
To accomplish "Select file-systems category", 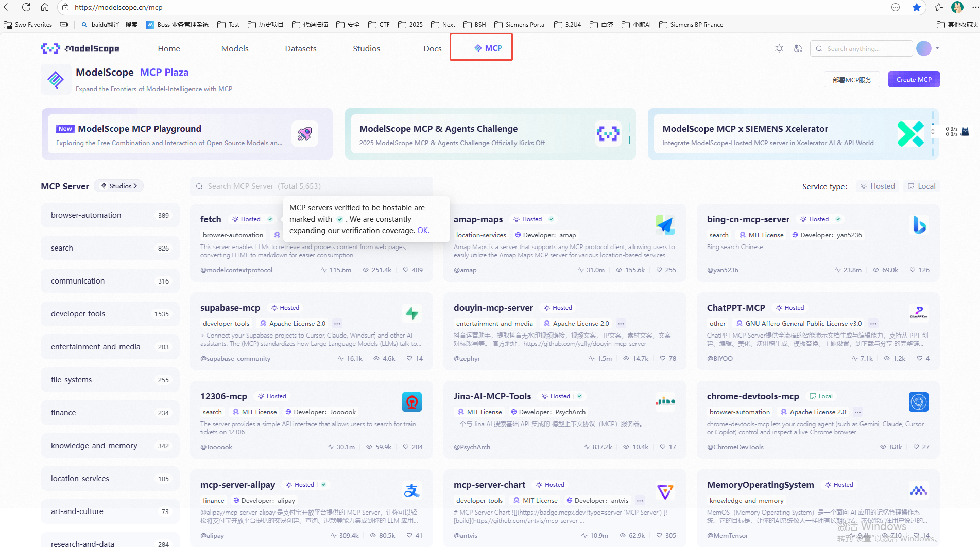I will (x=110, y=380).
